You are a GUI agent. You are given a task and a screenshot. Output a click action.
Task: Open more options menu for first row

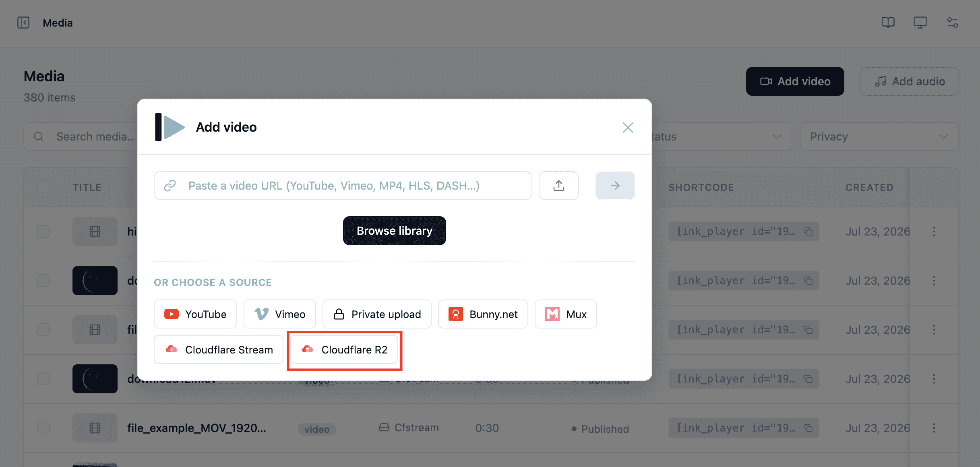point(934,231)
